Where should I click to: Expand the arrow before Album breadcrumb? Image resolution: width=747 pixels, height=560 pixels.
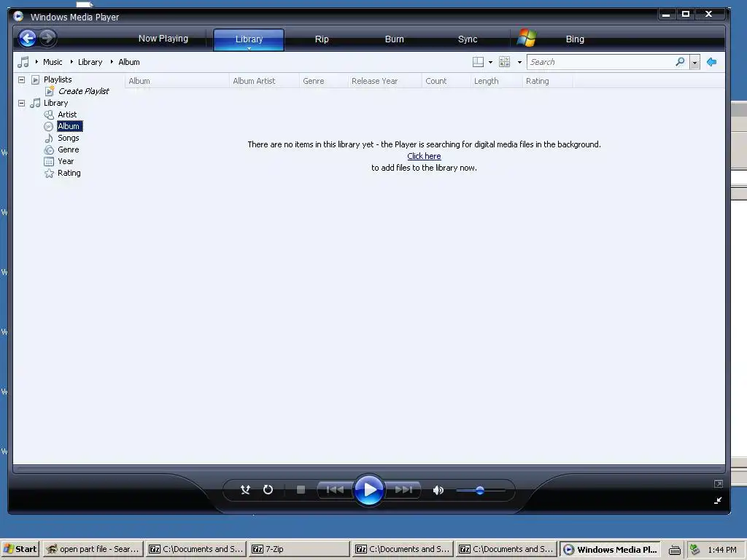[x=112, y=62]
